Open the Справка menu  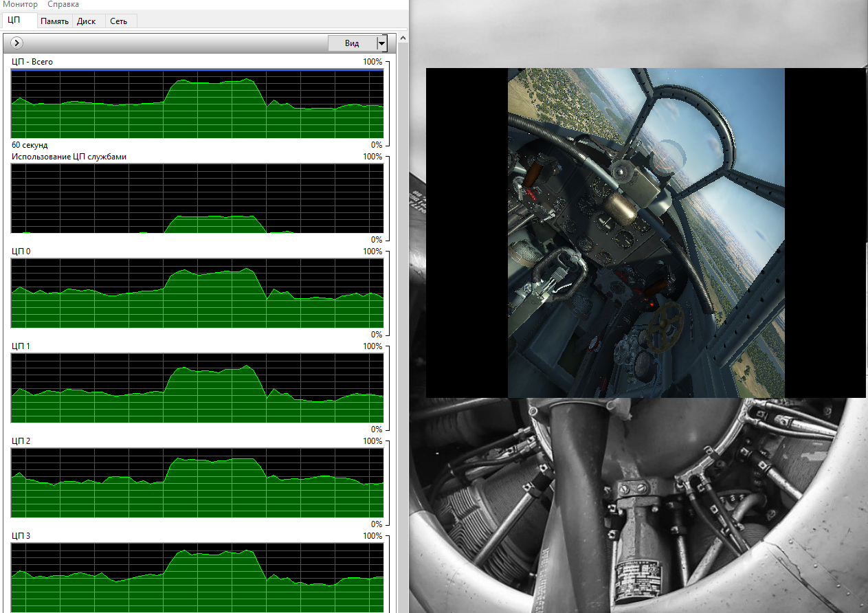click(63, 5)
